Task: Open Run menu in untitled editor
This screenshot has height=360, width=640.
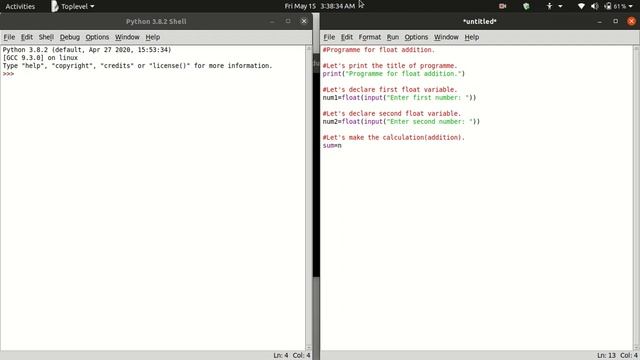Action: [x=393, y=37]
